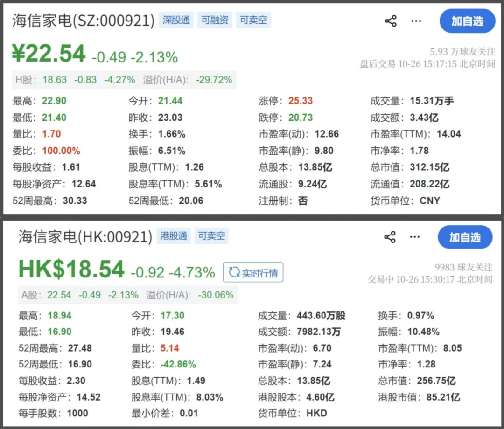
Task: Click the 总市值 value 312.15亿
Action: click(x=429, y=167)
